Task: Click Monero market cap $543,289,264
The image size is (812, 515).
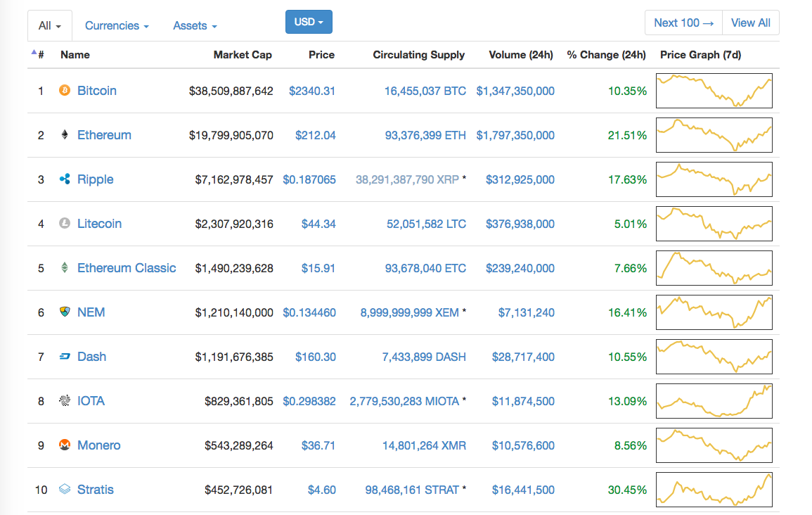Action: pyautogui.click(x=239, y=445)
